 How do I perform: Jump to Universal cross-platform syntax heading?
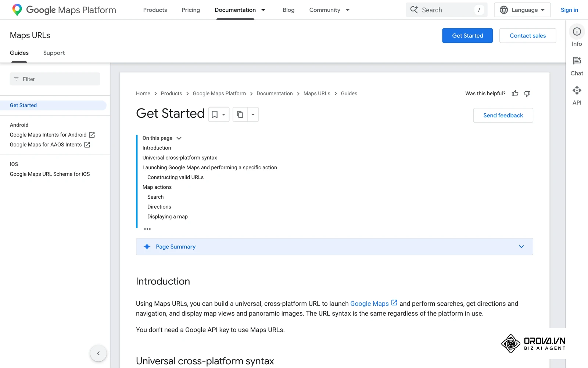click(x=180, y=158)
